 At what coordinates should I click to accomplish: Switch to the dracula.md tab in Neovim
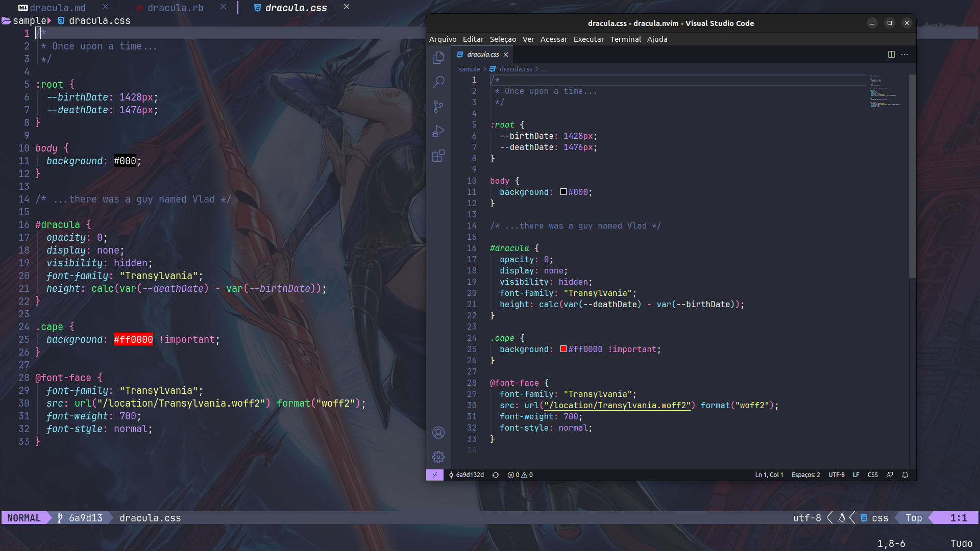click(x=58, y=8)
